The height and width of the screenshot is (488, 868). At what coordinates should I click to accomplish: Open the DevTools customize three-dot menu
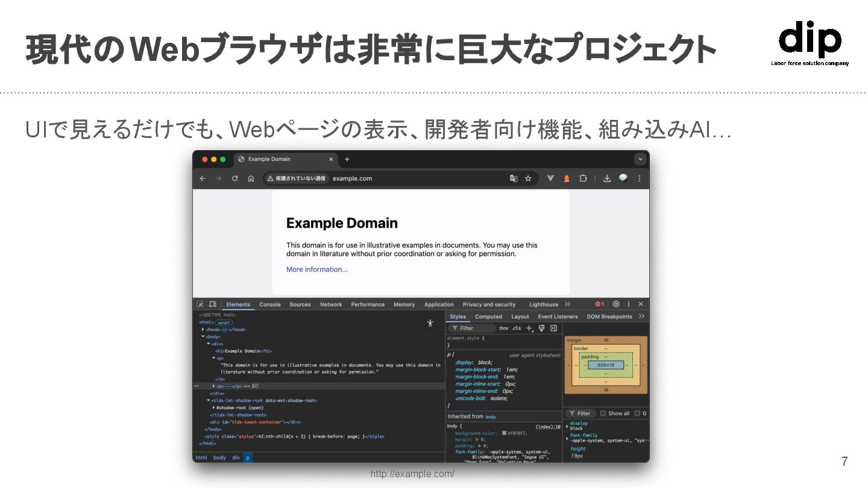[629, 304]
